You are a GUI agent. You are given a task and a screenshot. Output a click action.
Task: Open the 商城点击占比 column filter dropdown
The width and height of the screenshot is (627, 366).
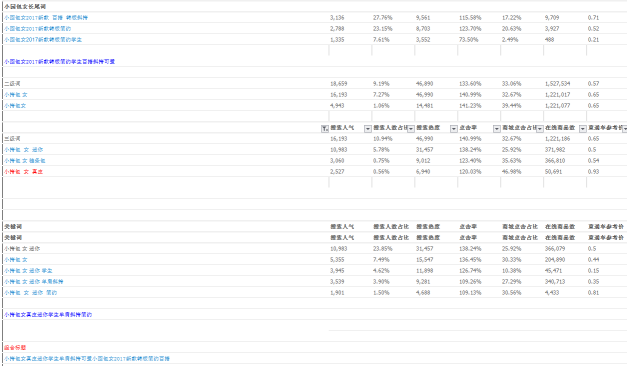point(539,128)
